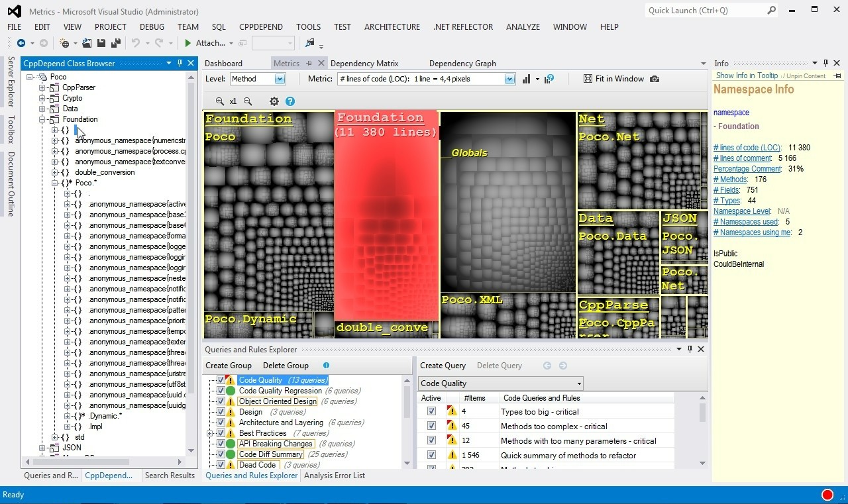848x504 pixels.
Task: Open the .NET REFLECTOR menu
Action: click(463, 26)
